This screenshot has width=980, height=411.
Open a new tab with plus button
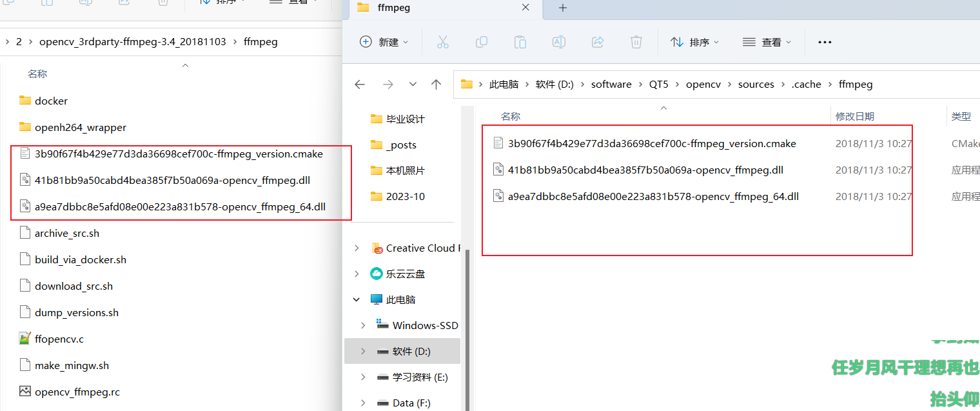562,8
